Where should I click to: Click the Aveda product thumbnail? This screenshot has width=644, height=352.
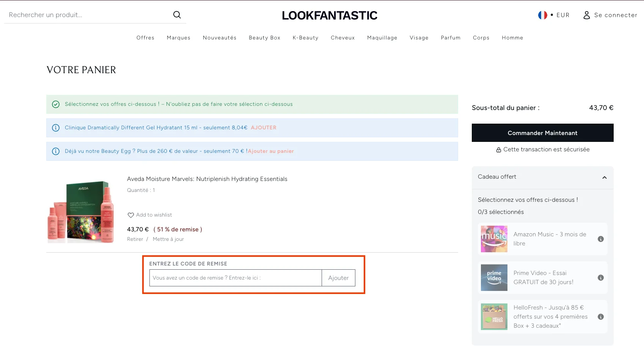tap(81, 211)
